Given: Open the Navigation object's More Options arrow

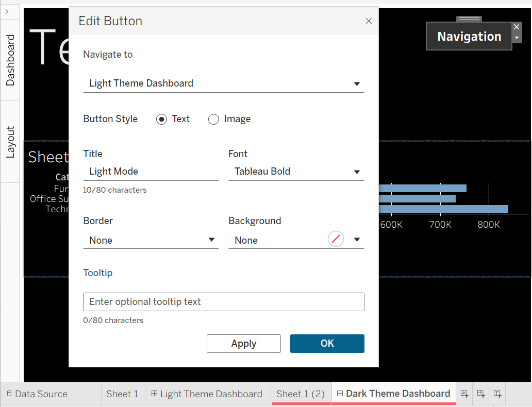Looking at the screenshot, I should click(517, 38).
